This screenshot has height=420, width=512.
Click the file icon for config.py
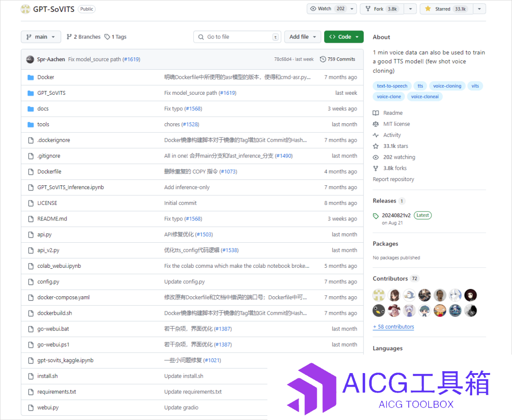pos(31,282)
